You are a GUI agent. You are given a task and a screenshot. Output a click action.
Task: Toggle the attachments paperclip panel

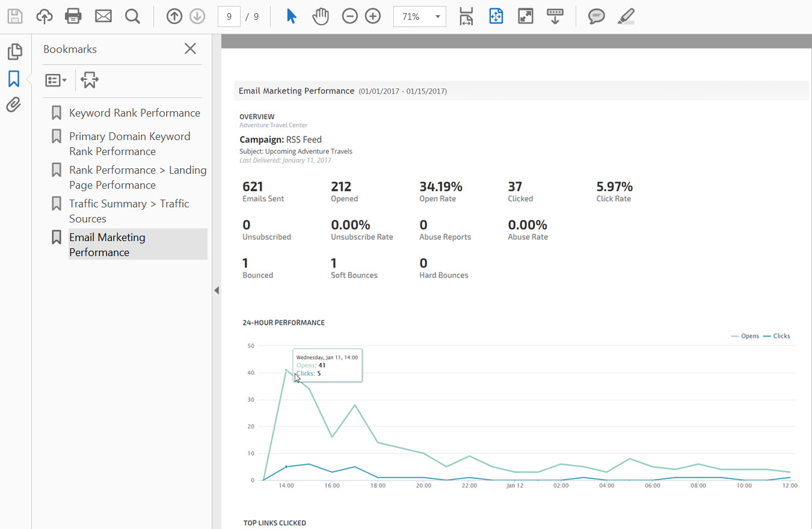point(14,105)
